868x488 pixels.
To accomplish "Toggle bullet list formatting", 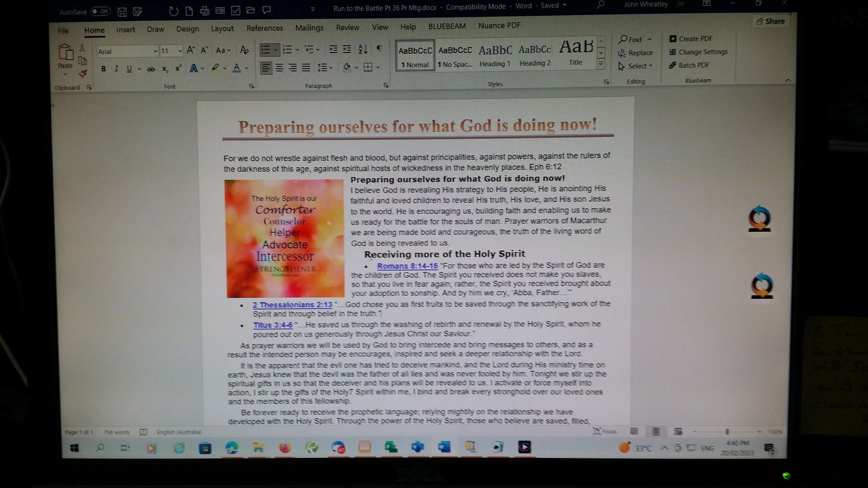I will click(265, 49).
